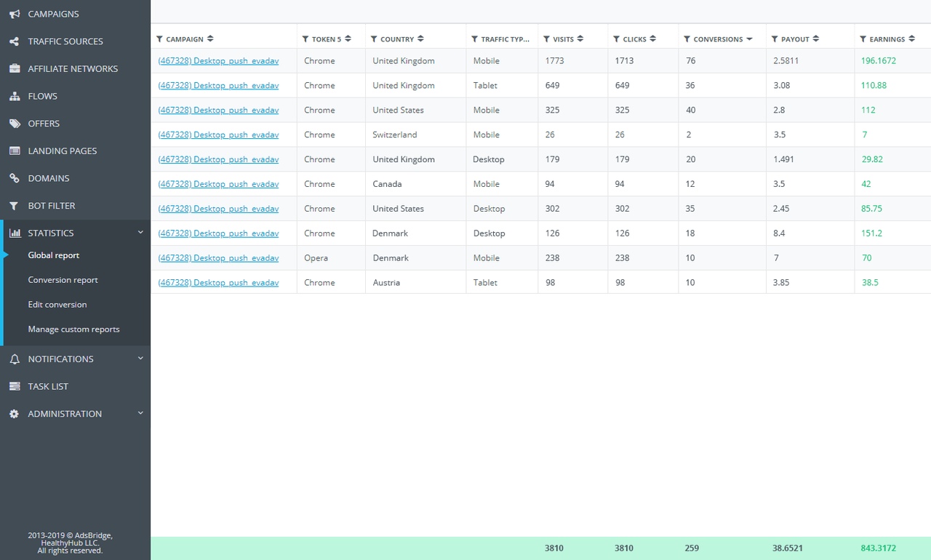Click total payout 38.6521 in footer
Viewport: 931px width, 560px height.
pyautogui.click(x=788, y=548)
